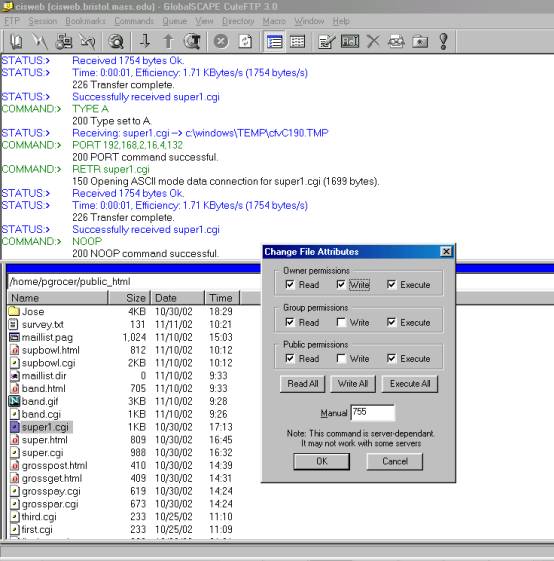Enable Group permissions Write checkbox
This screenshot has width=554, height=561.
[x=341, y=322]
